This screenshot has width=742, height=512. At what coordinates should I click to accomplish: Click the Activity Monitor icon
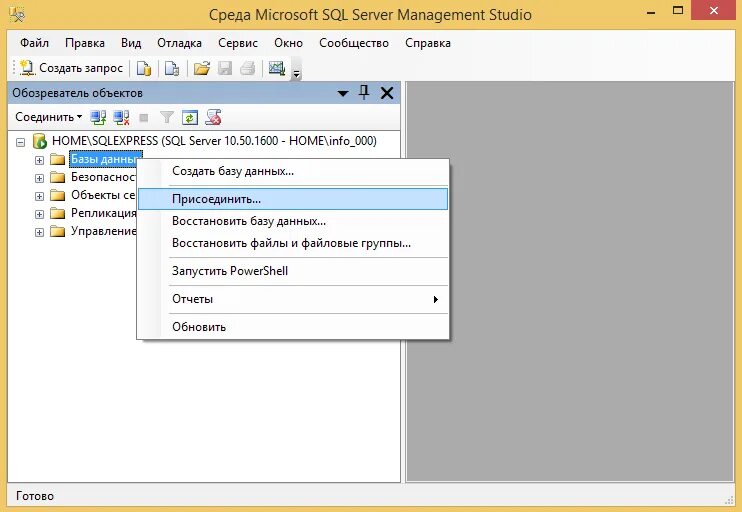[x=277, y=68]
